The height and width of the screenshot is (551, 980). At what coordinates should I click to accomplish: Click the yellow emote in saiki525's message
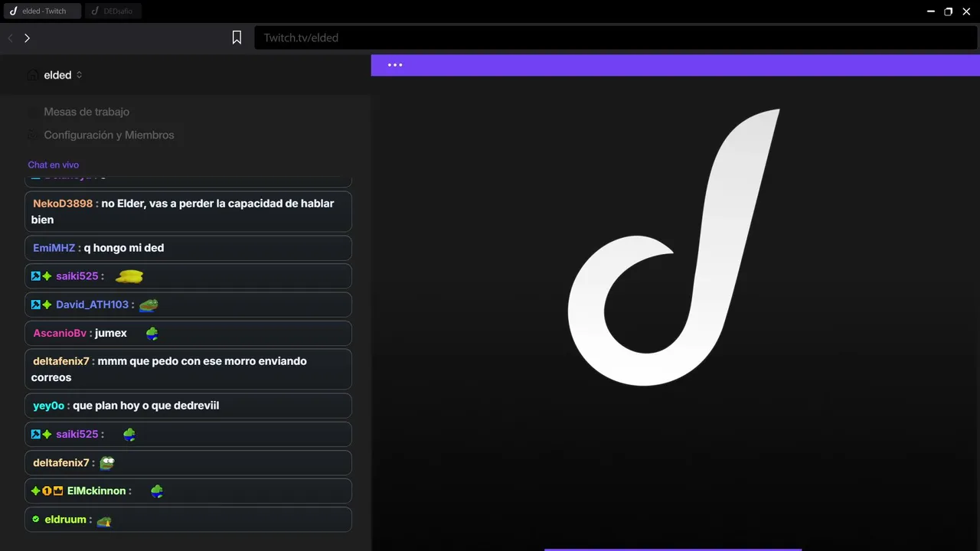coord(129,276)
